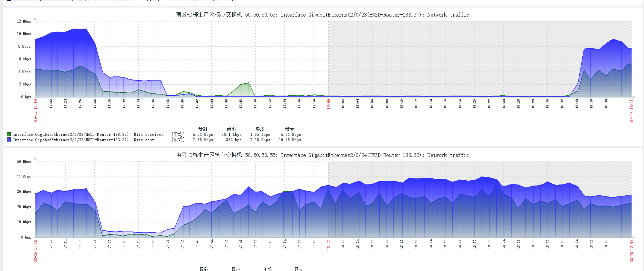Select the red 18:00 marker on top graph
This screenshot has width=644, height=271.
click(329, 104)
